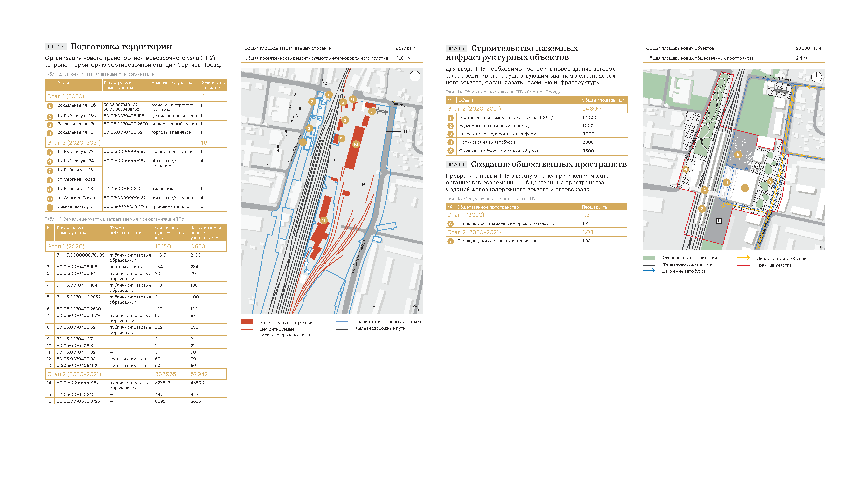Click the scale bar on the left map
868x488 pixels.
tap(396, 308)
